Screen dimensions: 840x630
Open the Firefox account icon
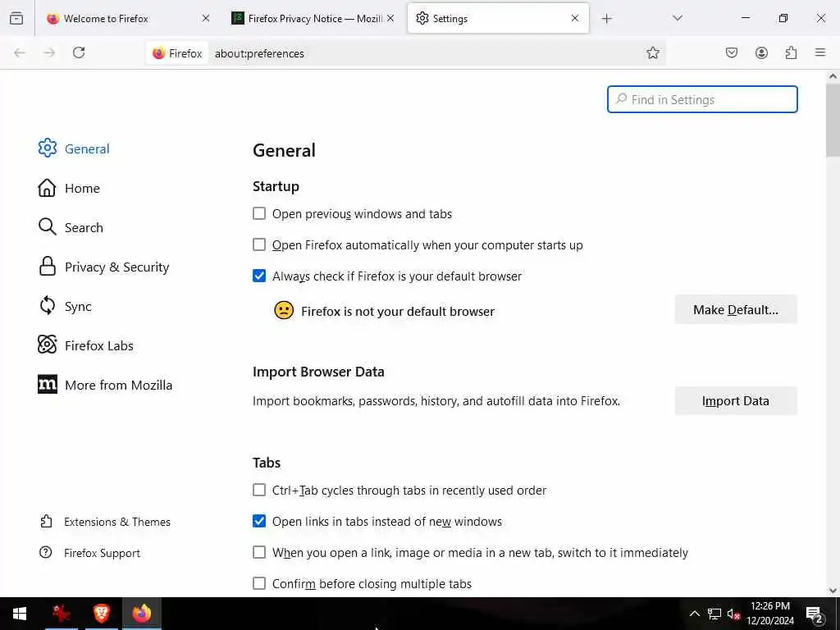click(761, 52)
